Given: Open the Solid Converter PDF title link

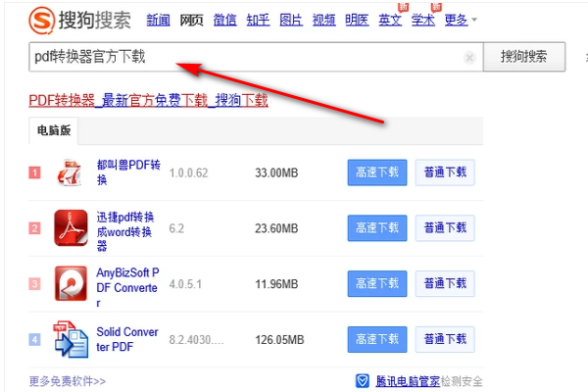Looking at the screenshot, I should coord(127,339).
